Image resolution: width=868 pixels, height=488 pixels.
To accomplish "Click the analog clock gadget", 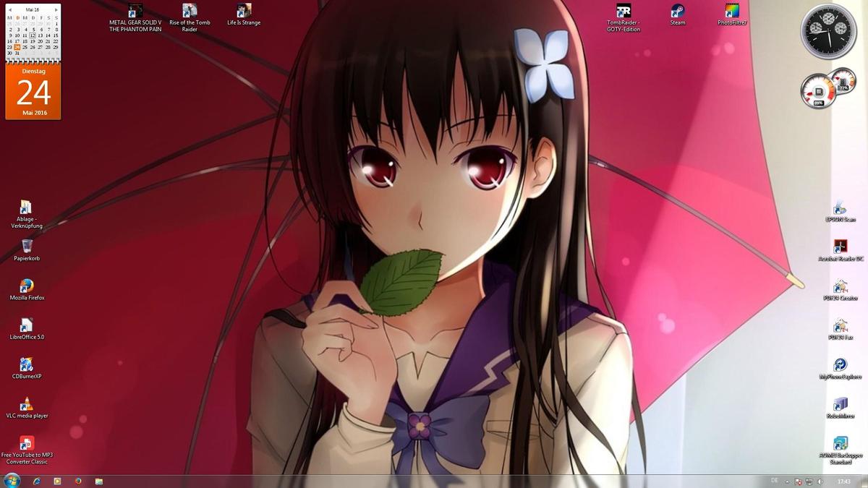I will point(828,31).
